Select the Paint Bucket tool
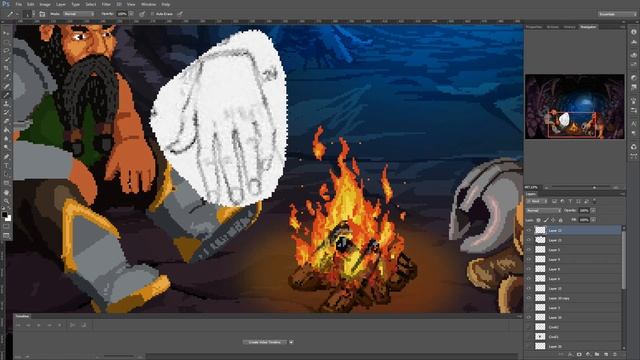This screenshot has width=640, height=360. click(6, 130)
